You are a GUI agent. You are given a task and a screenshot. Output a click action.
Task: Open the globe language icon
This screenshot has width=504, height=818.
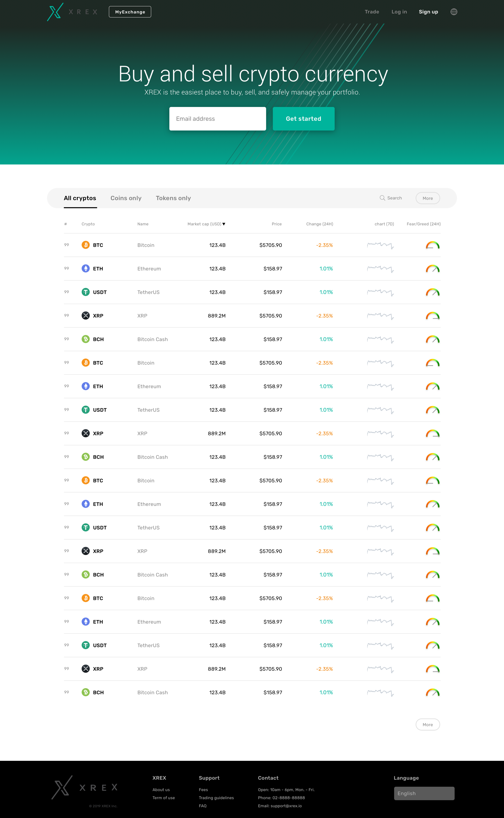coord(454,12)
